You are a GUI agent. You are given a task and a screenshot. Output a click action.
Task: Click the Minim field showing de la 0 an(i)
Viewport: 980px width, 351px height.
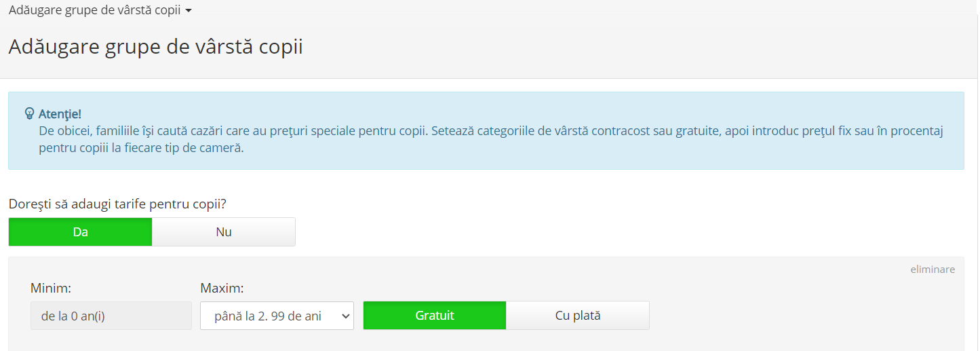coord(111,316)
